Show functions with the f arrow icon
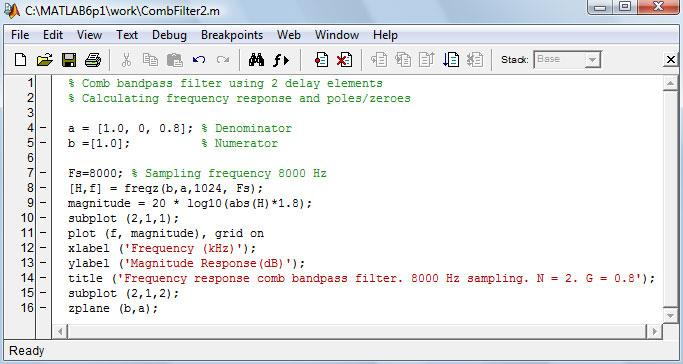Viewport: 683px width, 364px height. click(281, 60)
